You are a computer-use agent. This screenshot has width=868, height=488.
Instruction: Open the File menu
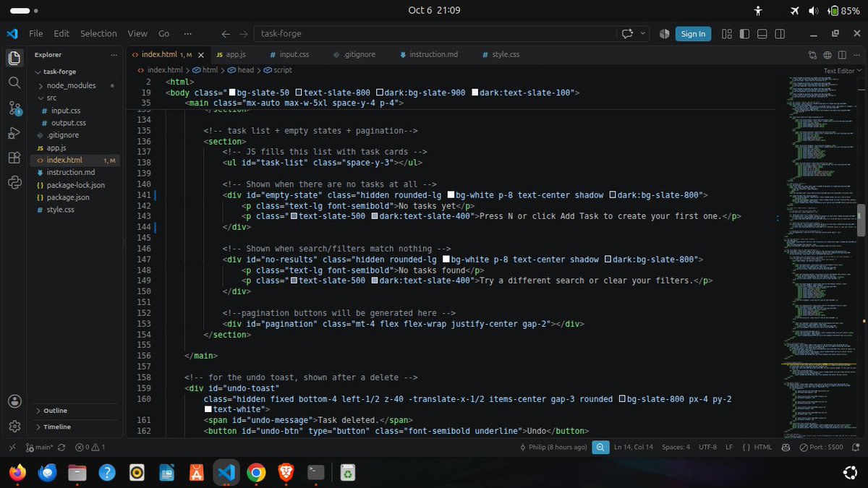pos(35,33)
